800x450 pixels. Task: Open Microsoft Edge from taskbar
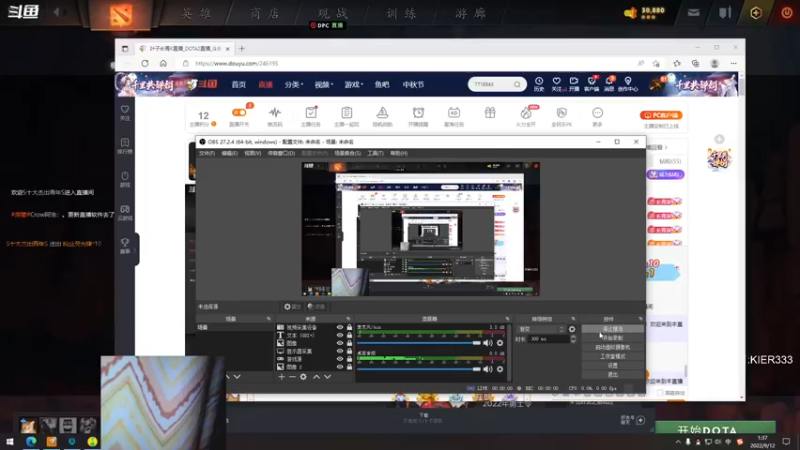click(x=31, y=441)
